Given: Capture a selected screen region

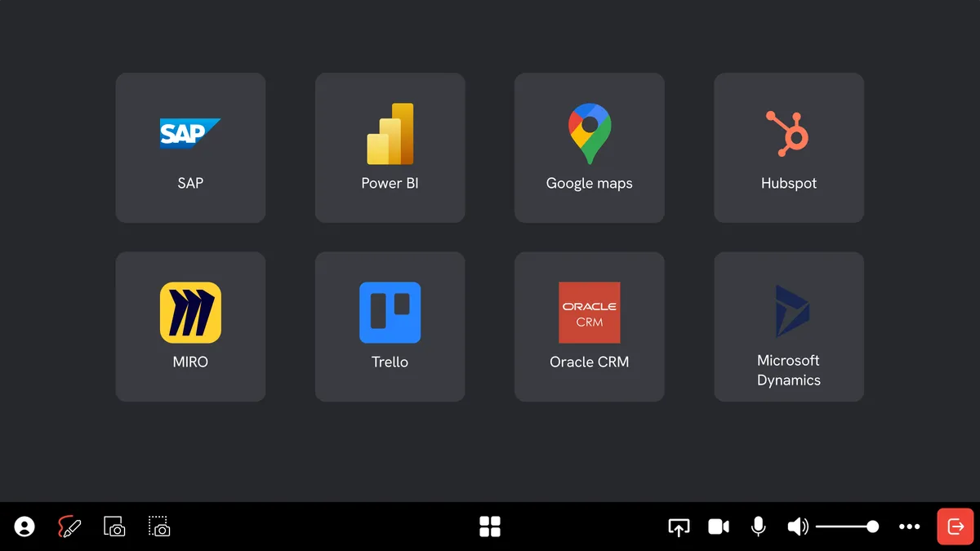Looking at the screenshot, I should 158,527.
